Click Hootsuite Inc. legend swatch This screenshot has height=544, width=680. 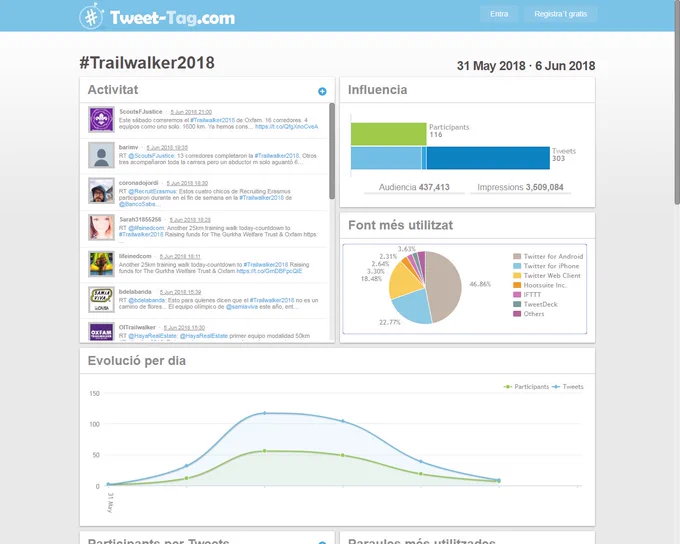[517, 285]
